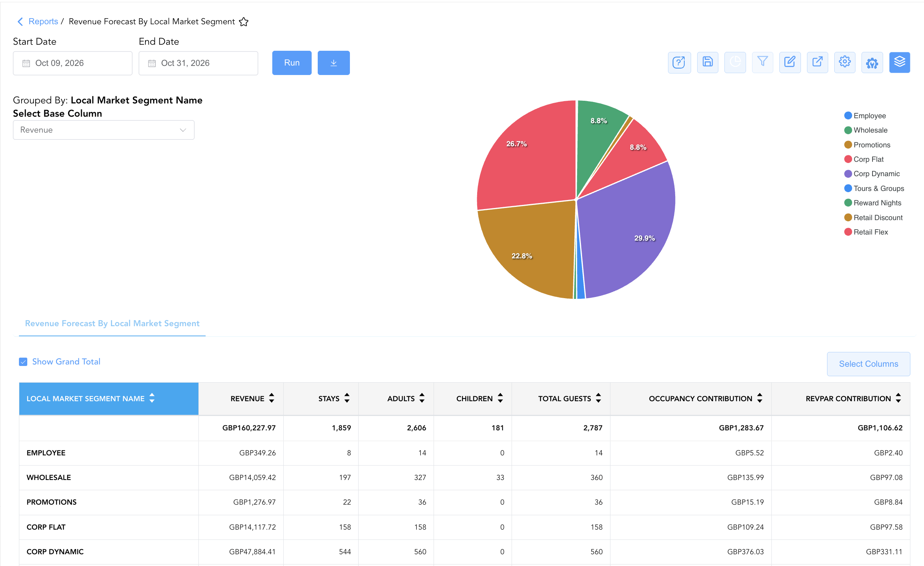Go back with the left chevron
This screenshot has width=924, height=566.
[x=20, y=22]
